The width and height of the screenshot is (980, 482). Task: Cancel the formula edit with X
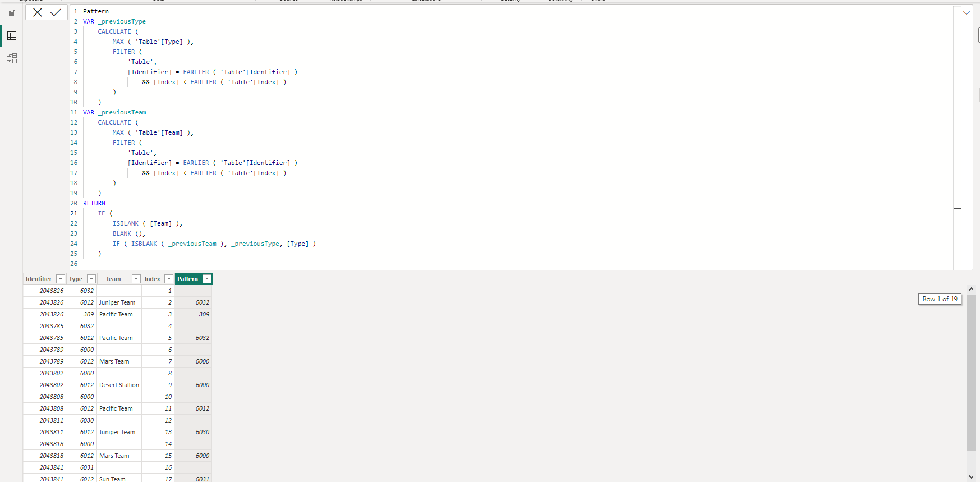tap(38, 12)
